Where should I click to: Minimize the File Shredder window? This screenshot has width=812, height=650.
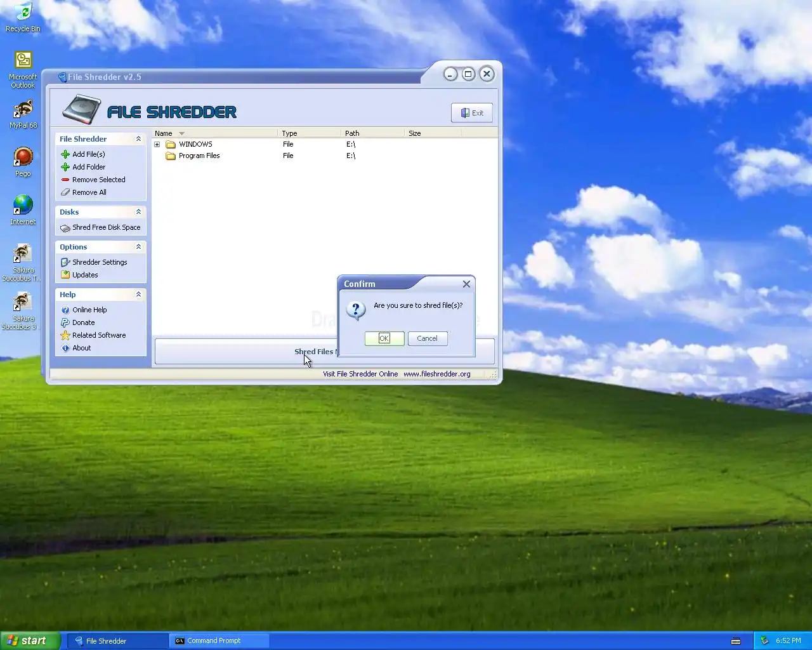point(450,74)
